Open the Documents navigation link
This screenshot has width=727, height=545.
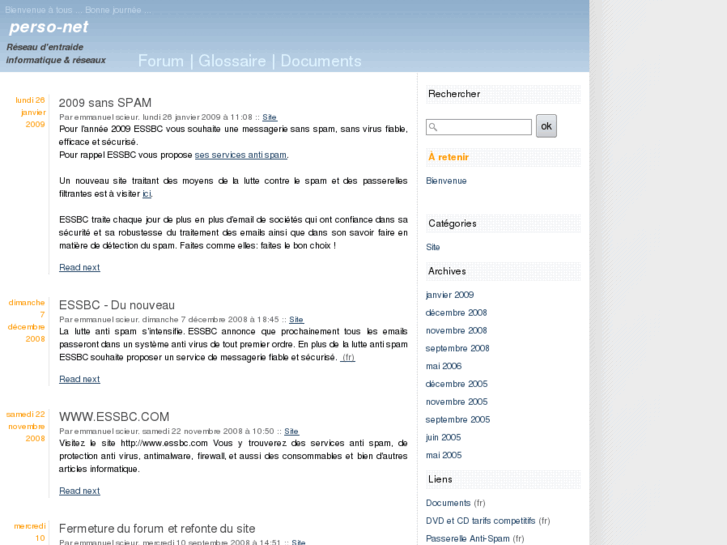[321, 61]
